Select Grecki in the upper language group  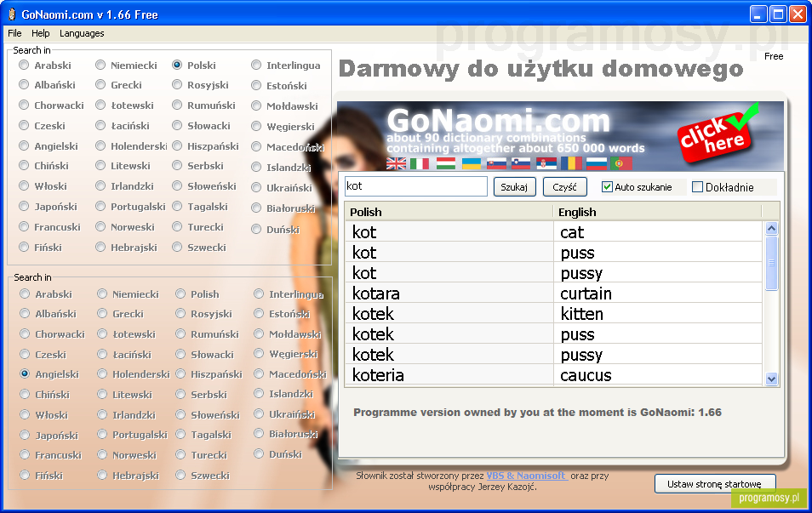[100, 85]
